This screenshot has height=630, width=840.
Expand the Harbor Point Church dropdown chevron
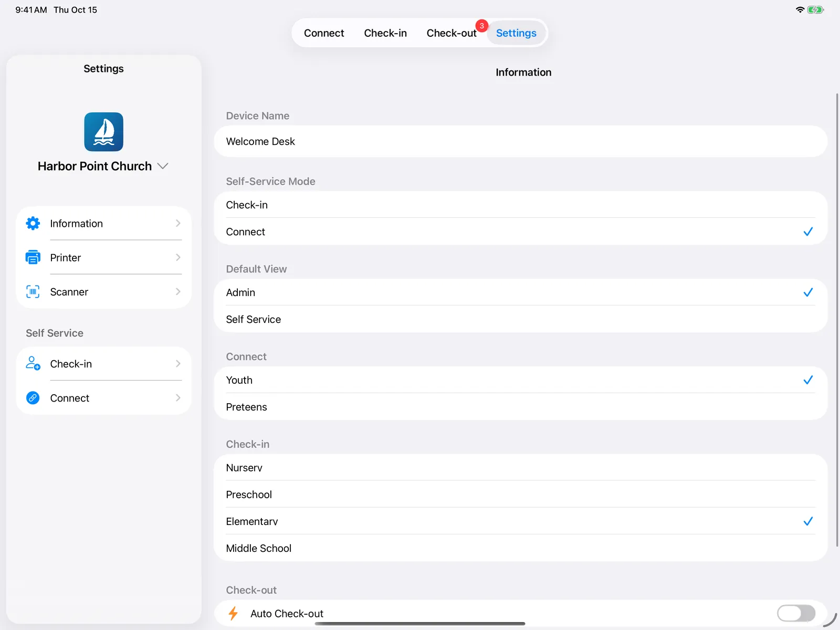point(163,166)
